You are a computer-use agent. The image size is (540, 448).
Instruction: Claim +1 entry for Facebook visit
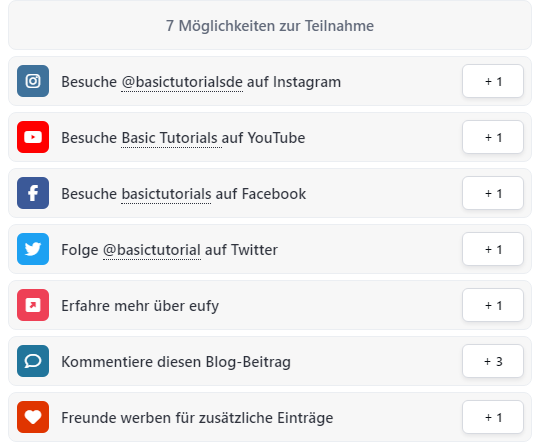493,193
